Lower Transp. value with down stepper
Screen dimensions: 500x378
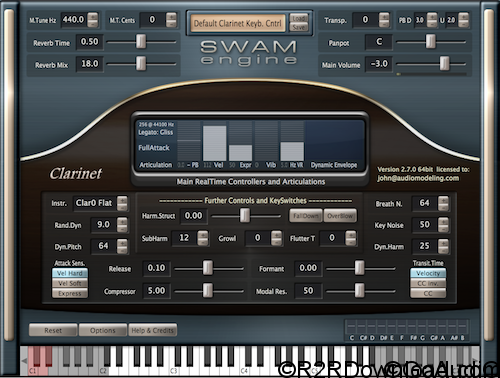tap(384, 24)
